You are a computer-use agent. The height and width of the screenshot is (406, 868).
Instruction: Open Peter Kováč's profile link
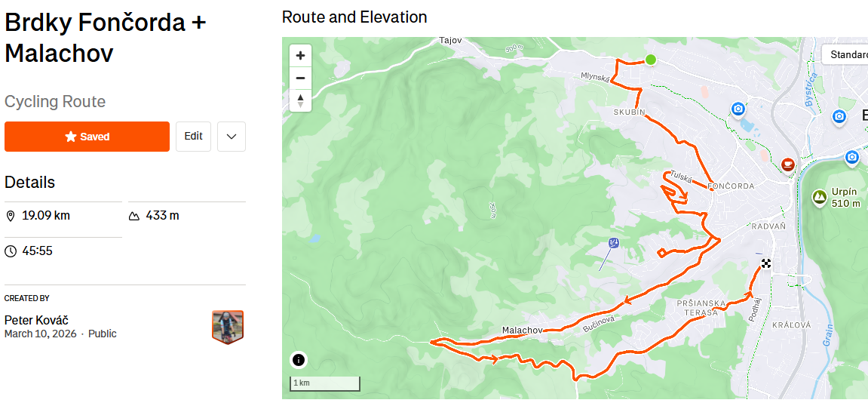36,320
